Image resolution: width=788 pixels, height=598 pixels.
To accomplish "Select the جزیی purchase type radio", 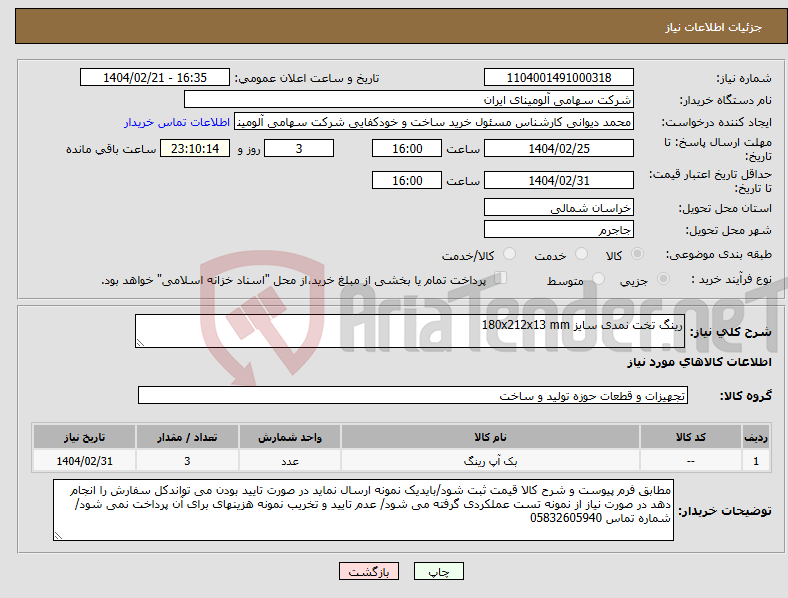I will pyautogui.click(x=663, y=278).
